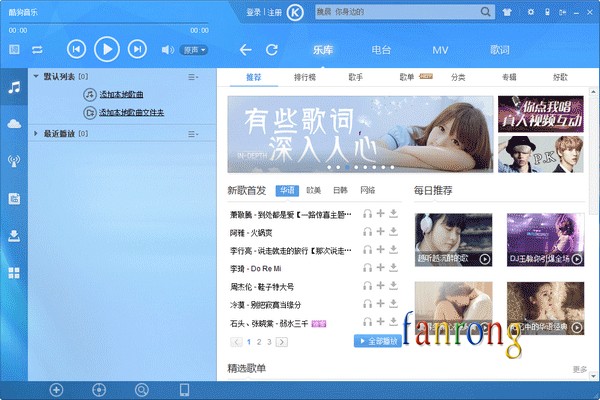Viewport: 600px width, 400px height.
Task: Open the apps grid sidebar icon
Action: click(x=14, y=273)
